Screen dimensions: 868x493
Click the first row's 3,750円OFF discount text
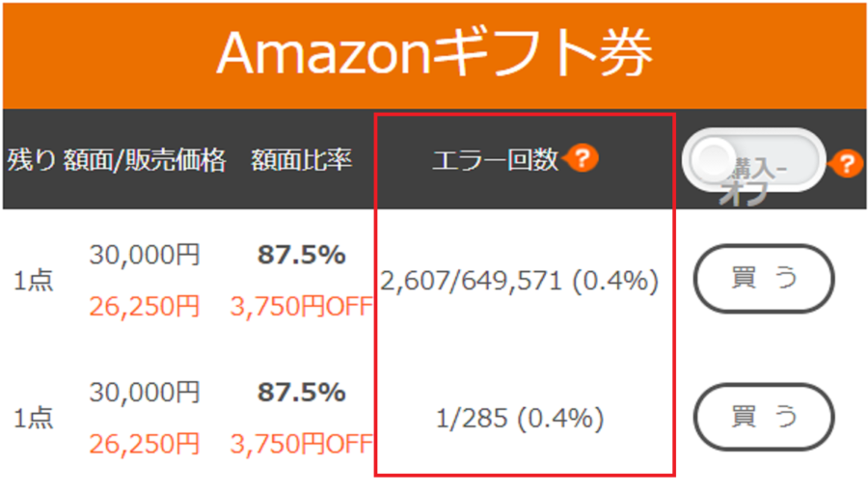click(x=302, y=307)
